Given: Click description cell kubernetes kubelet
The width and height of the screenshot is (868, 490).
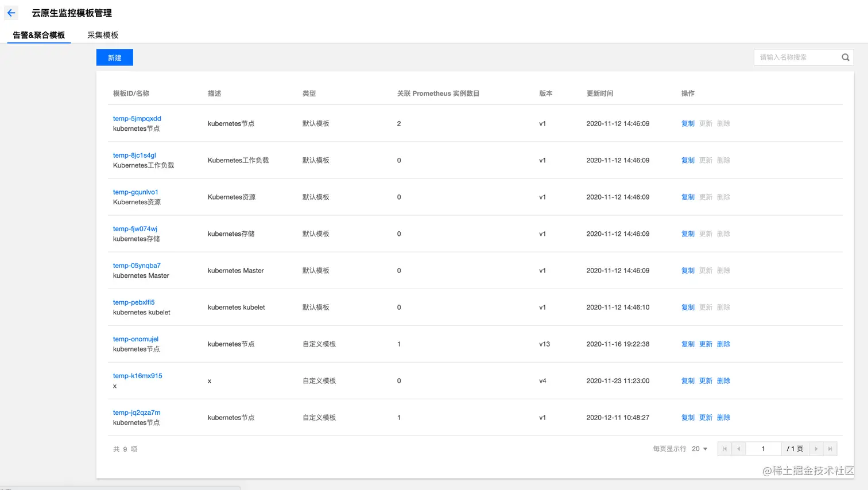Looking at the screenshot, I should pyautogui.click(x=237, y=307).
